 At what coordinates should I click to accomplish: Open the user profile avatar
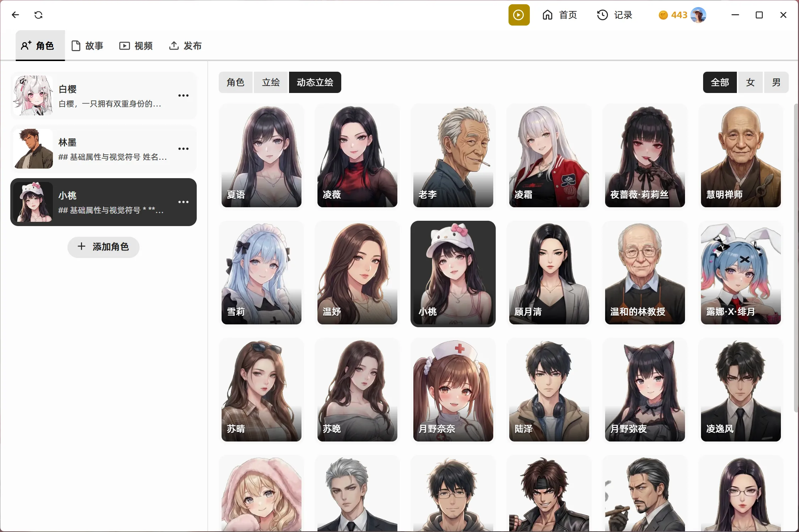(698, 15)
